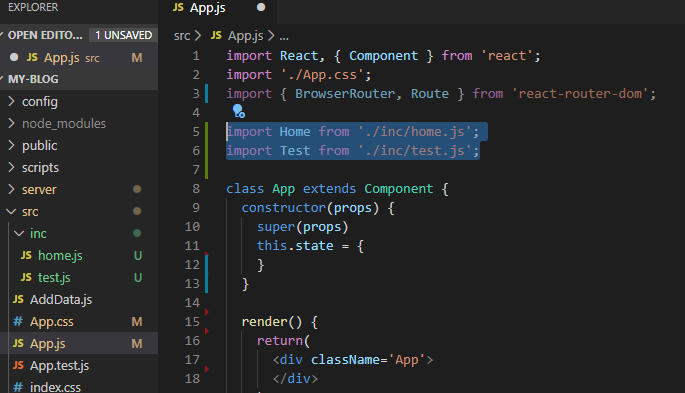Click U status badge of test.js
The width and height of the screenshot is (685, 393).
tap(138, 277)
